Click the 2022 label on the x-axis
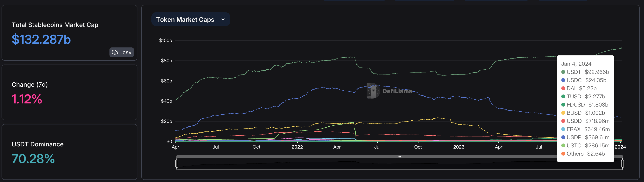This screenshot has height=182, width=644. tap(297, 147)
